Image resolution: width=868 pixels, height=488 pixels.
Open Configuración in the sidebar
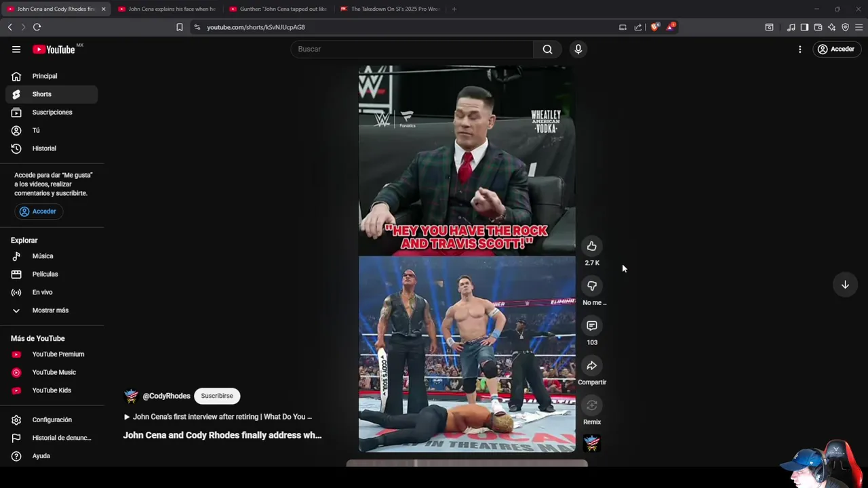tap(52, 420)
